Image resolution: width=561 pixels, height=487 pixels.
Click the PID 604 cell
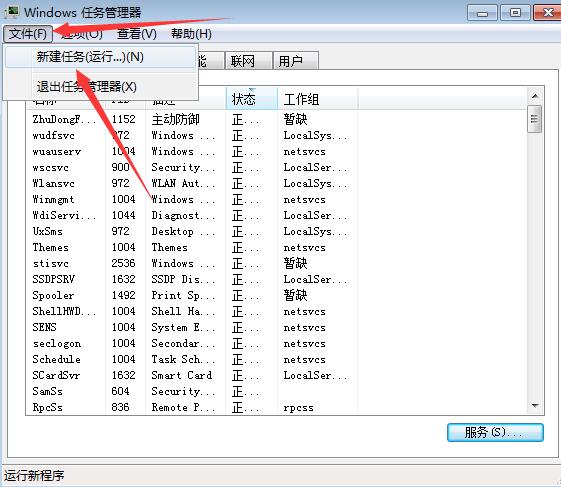tap(120, 391)
